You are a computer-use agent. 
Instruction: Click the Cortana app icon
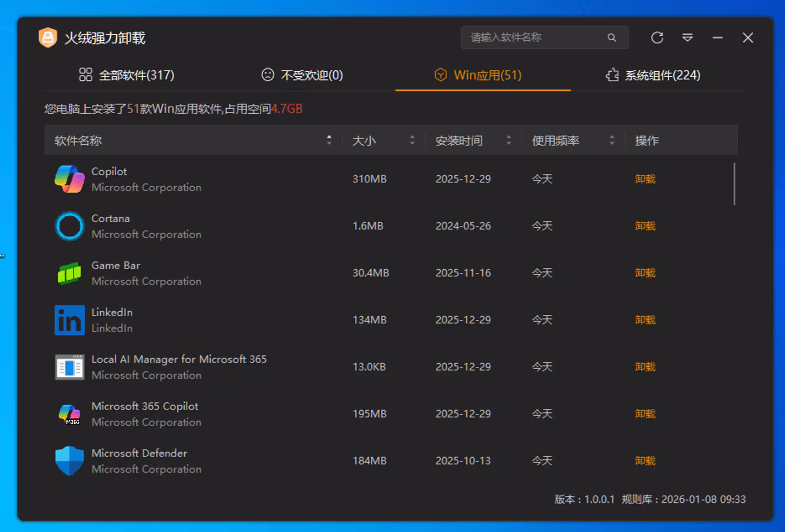point(69,226)
